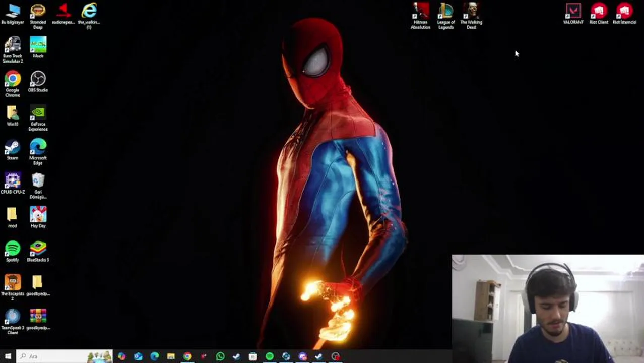Select the Win10 folder icon
The height and width of the screenshot is (363, 644).
[13, 116]
